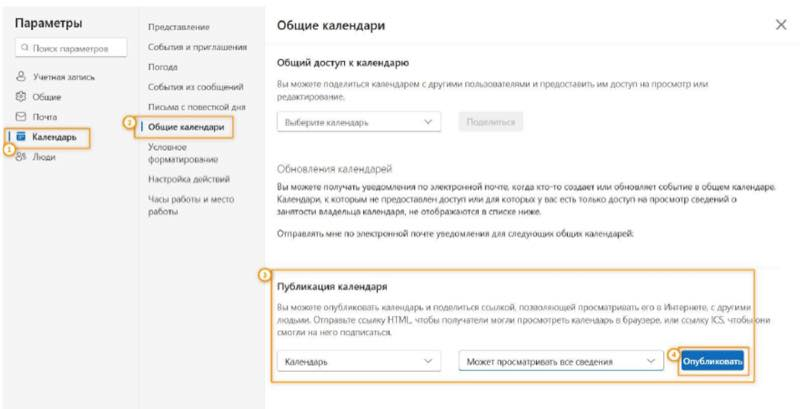Screen dimensions: 800x409
Task: Open Может просматривать все сведения dropdown
Action: [x=561, y=362]
